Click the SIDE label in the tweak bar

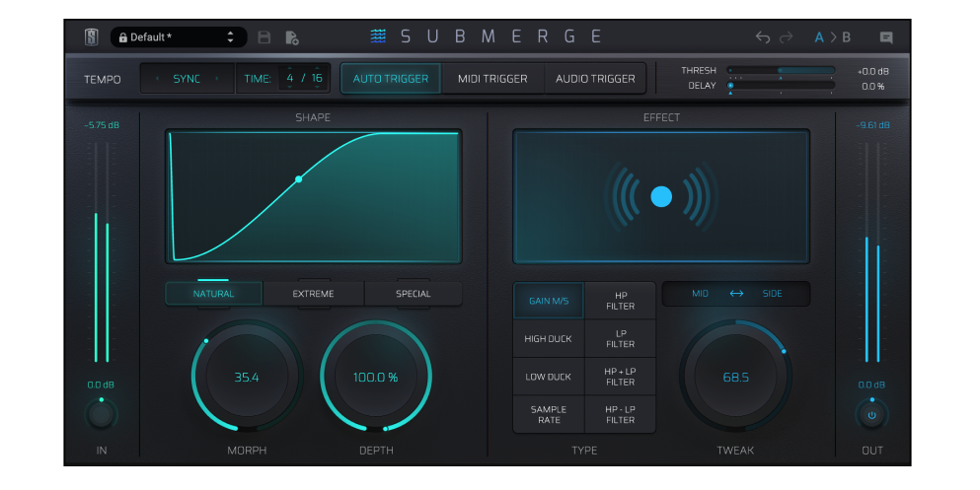coord(773,294)
